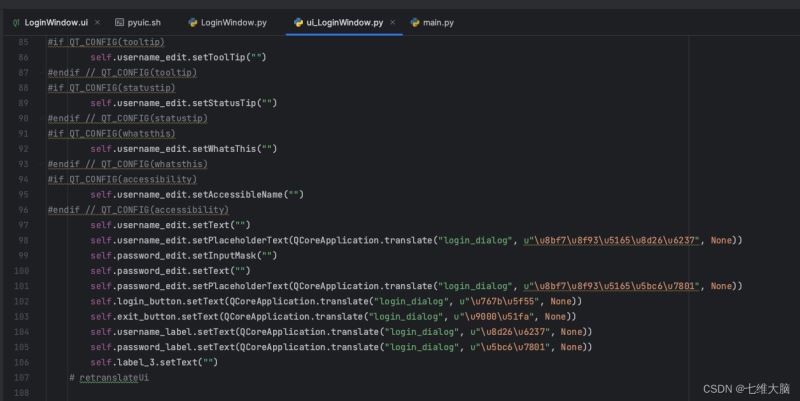Viewport: 800px width, 401px height.
Task: Click password_label.setText on line 105
Action: 176,347
